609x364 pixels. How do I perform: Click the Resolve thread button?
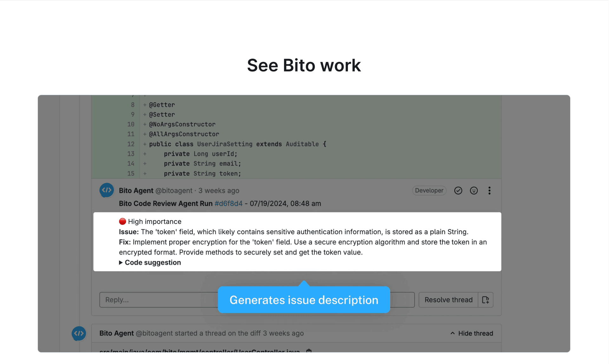click(449, 300)
